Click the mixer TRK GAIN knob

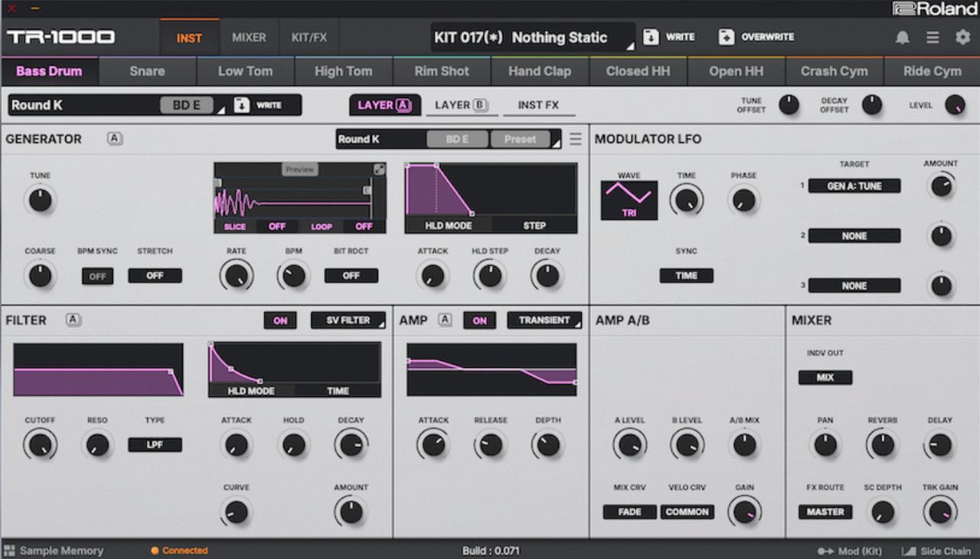940,512
